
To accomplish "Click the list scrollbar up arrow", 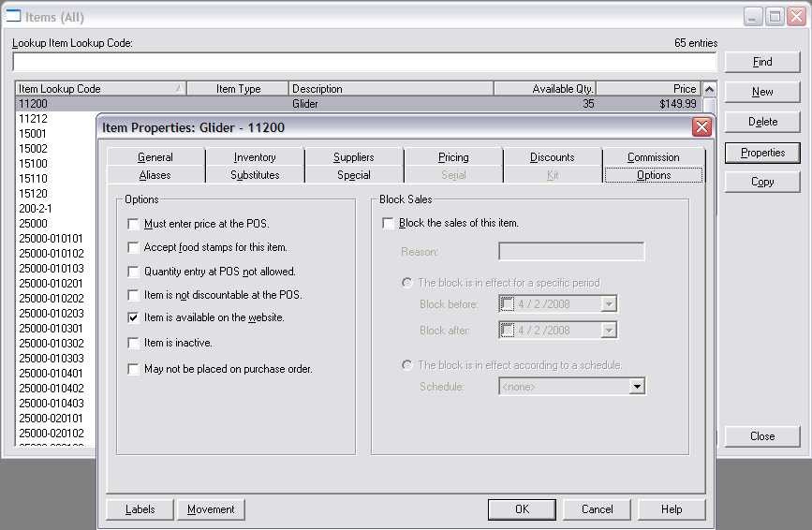I will click(709, 89).
